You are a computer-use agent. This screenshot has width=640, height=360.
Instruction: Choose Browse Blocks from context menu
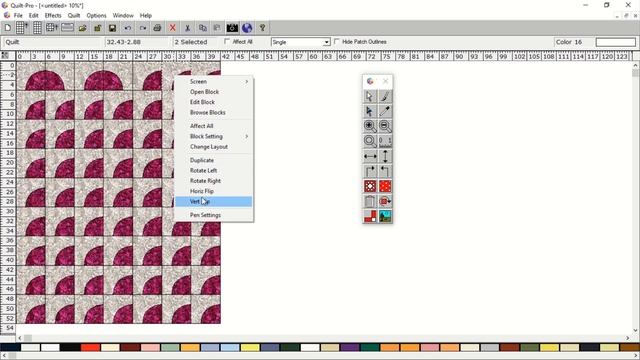point(213,112)
